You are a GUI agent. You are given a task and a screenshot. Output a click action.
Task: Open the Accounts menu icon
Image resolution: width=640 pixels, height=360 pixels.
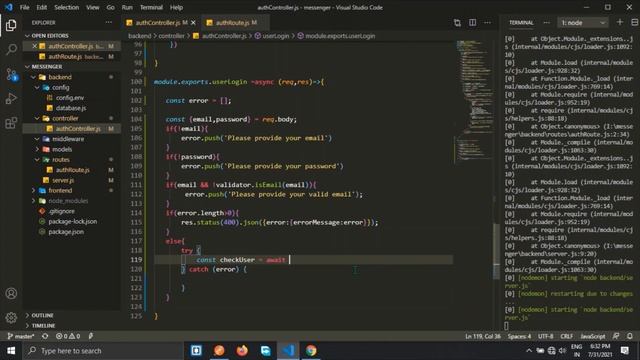(x=11, y=293)
